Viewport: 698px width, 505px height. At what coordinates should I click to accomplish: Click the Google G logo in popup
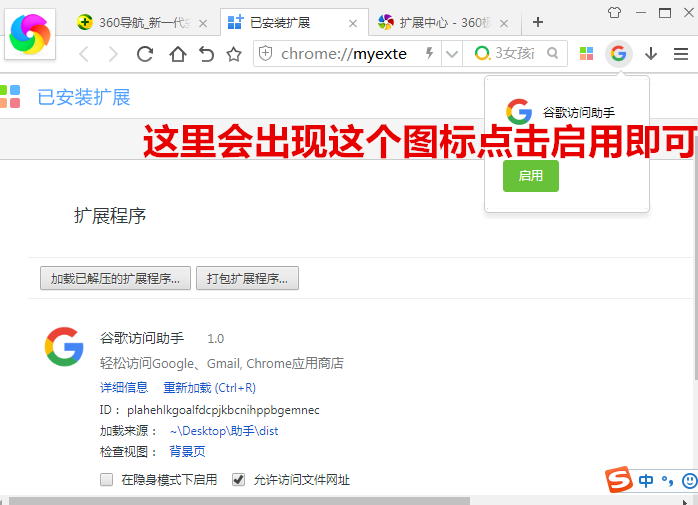pyautogui.click(x=519, y=111)
